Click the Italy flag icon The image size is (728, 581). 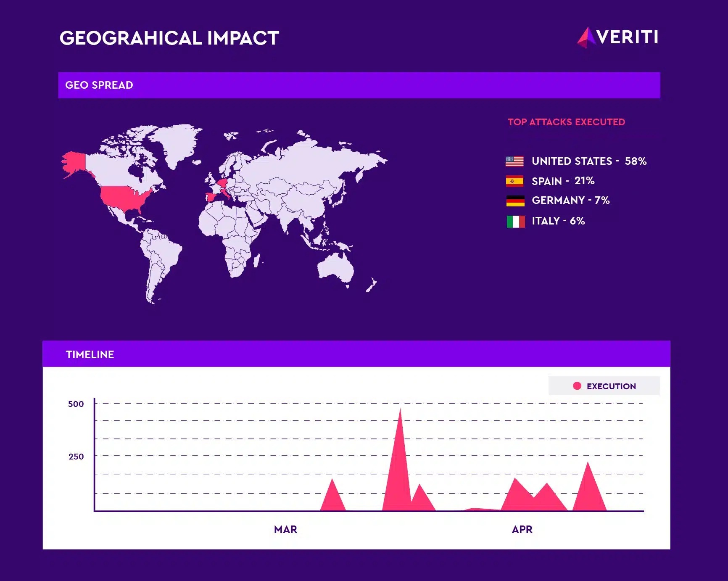(515, 222)
